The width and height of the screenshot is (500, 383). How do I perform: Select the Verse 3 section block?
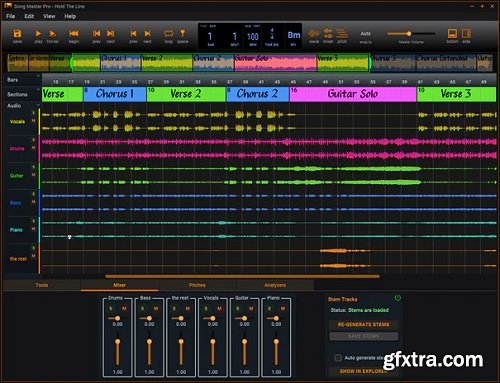click(x=456, y=94)
